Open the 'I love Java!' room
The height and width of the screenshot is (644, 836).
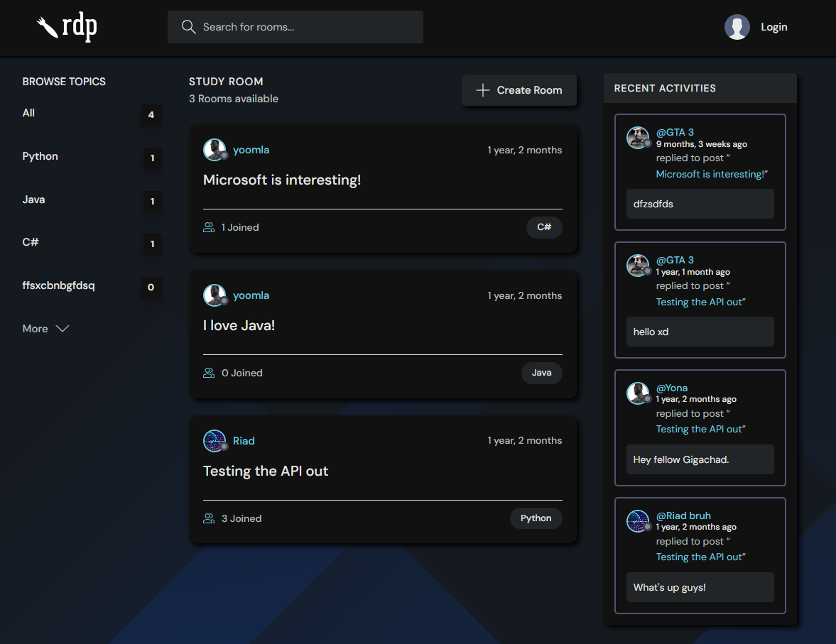click(x=239, y=326)
